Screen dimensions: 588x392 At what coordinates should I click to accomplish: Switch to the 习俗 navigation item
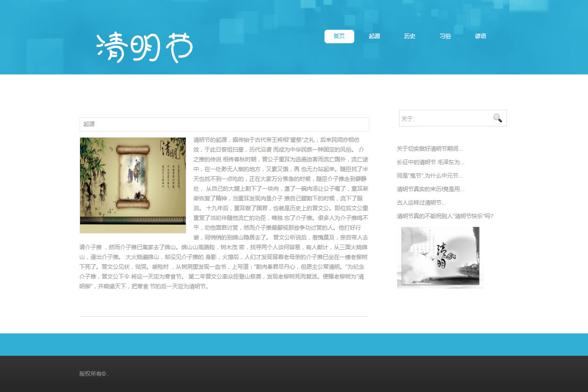[445, 36]
